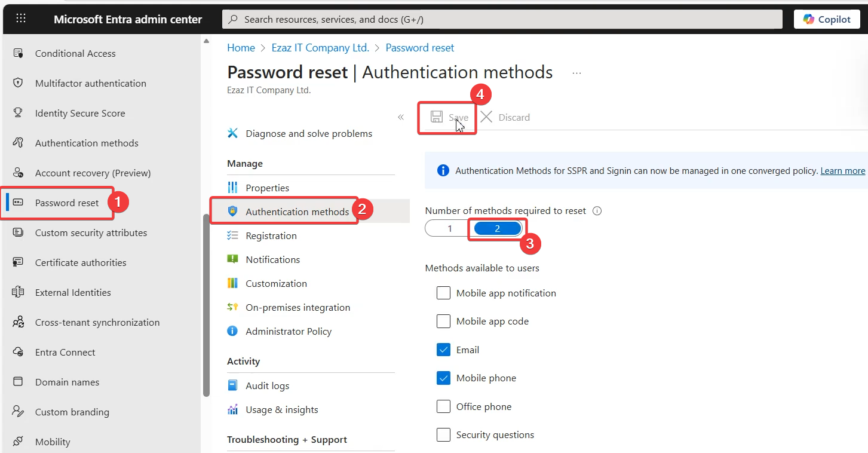Image resolution: width=868 pixels, height=453 pixels.
Task: Open the Learn more link
Action: point(843,171)
